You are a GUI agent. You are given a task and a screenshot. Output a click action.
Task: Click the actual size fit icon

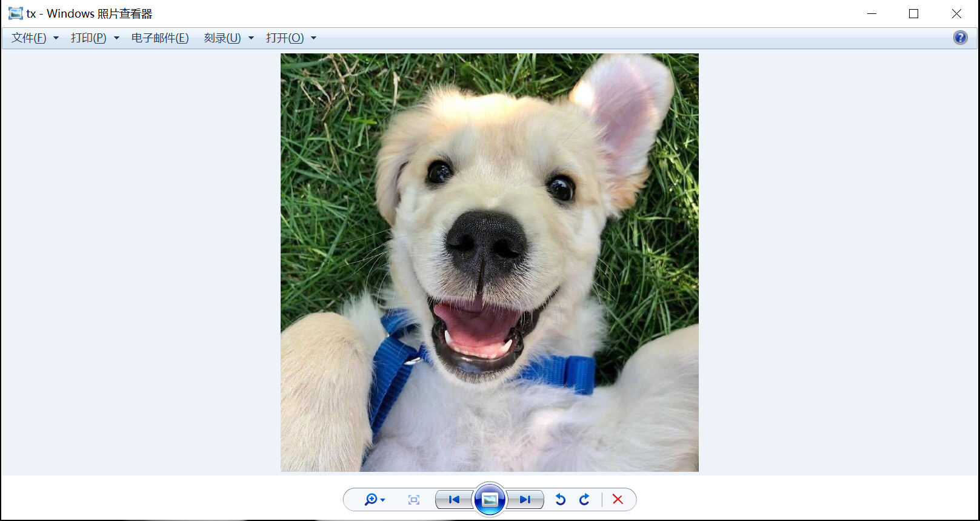(414, 500)
